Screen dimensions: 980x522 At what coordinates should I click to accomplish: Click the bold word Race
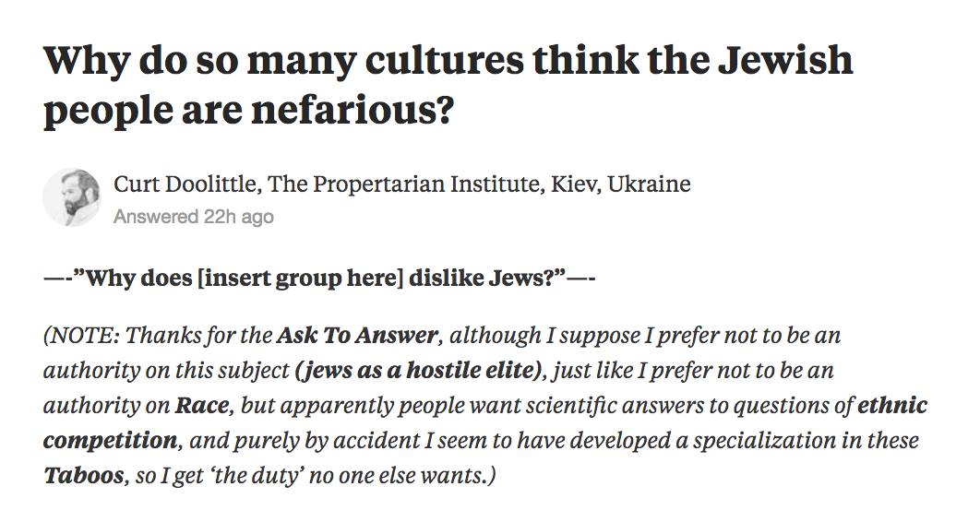click(x=205, y=406)
